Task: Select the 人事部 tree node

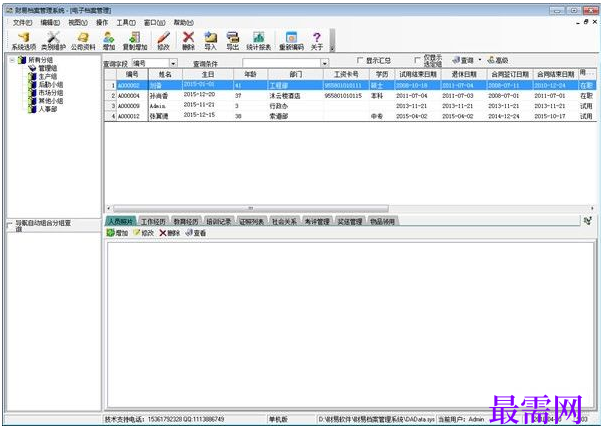Action: (47, 109)
